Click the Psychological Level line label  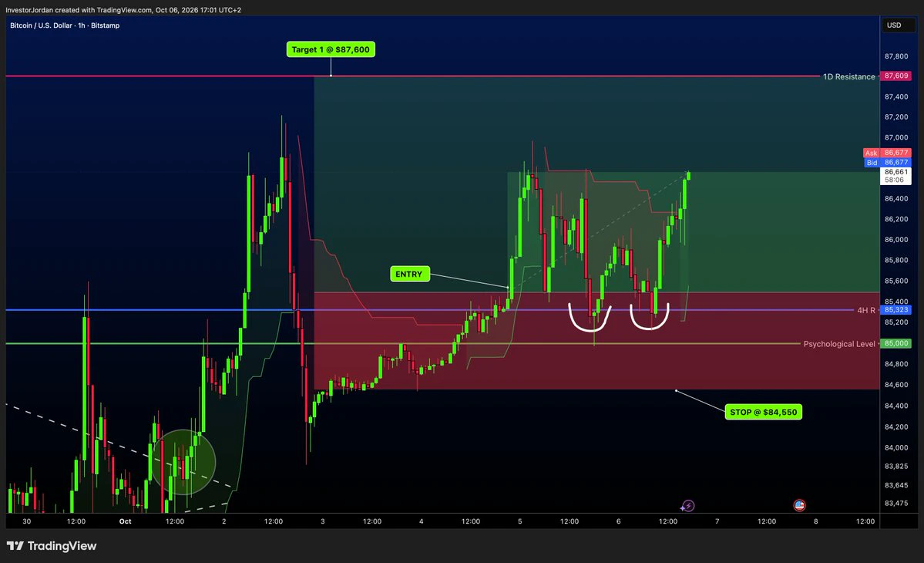click(x=839, y=344)
